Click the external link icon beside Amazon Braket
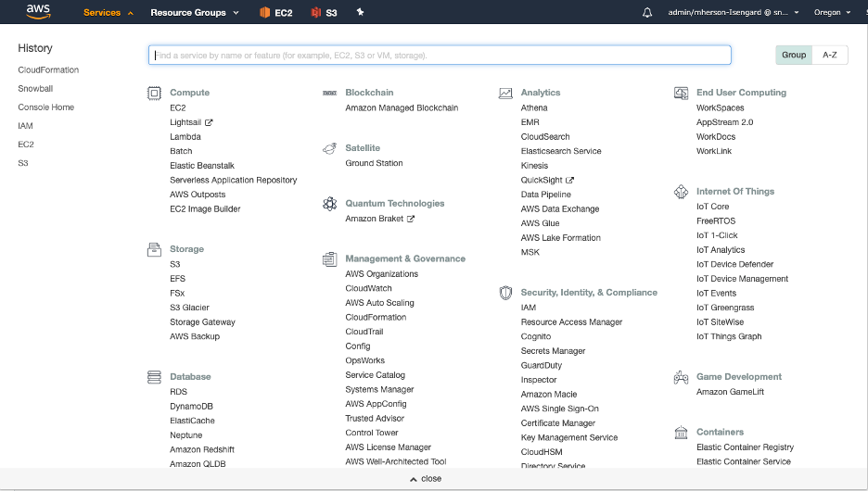The height and width of the screenshot is (491, 868). coord(411,219)
